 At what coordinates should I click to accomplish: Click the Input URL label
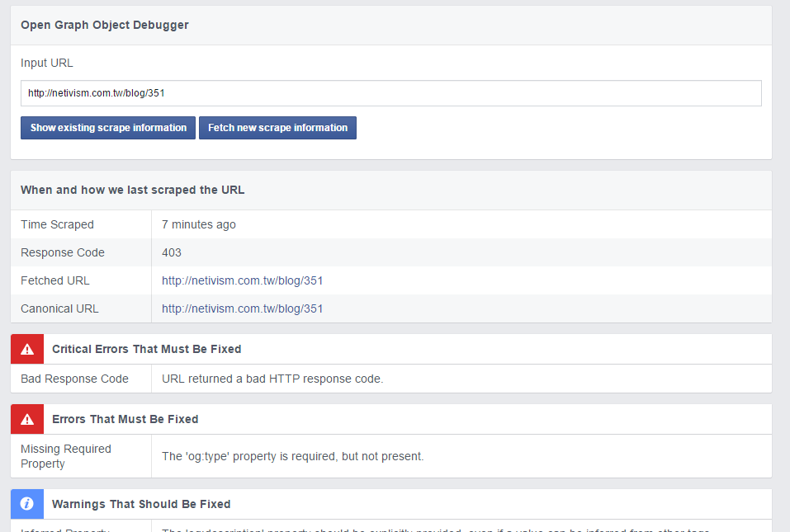(x=47, y=63)
